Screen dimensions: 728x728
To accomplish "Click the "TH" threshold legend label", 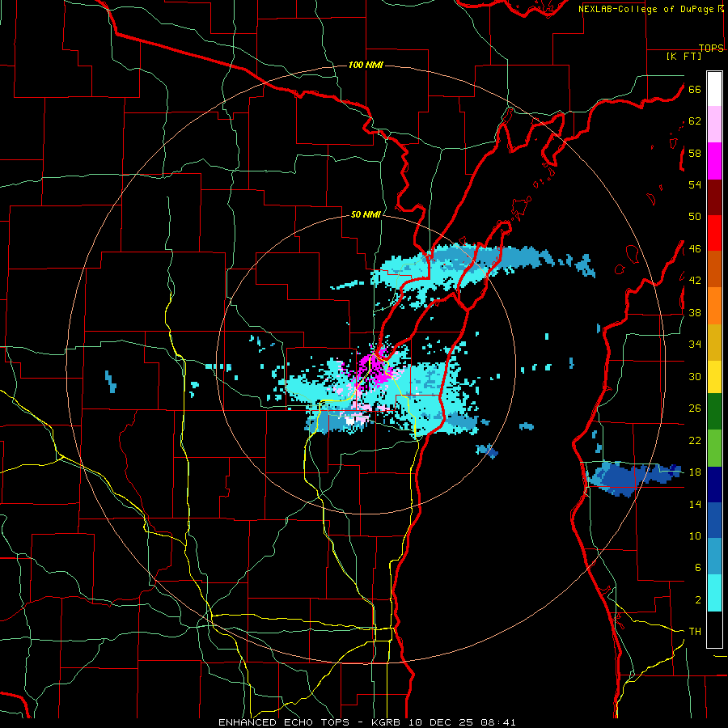I will tap(695, 632).
